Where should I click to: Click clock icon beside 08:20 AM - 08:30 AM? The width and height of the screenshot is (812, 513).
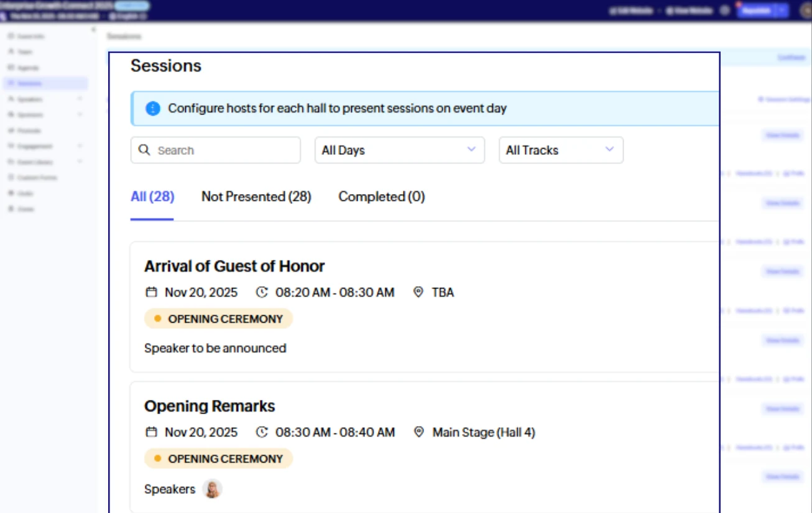(x=262, y=292)
